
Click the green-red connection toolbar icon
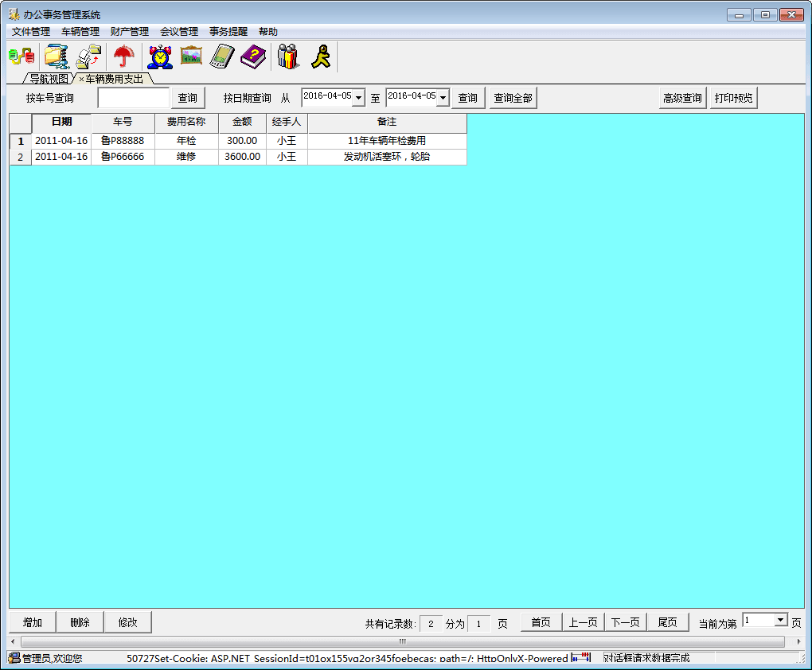tap(21, 56)
